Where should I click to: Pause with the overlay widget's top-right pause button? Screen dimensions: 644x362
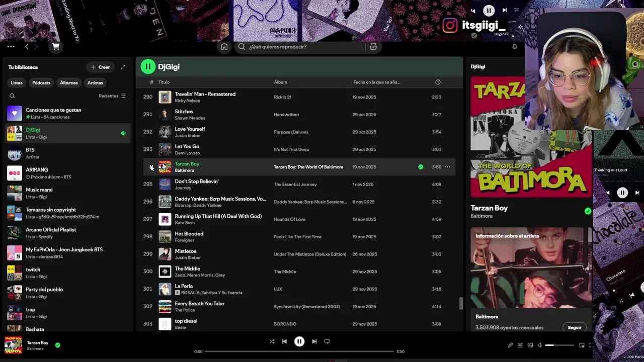(x=489, y=10)
